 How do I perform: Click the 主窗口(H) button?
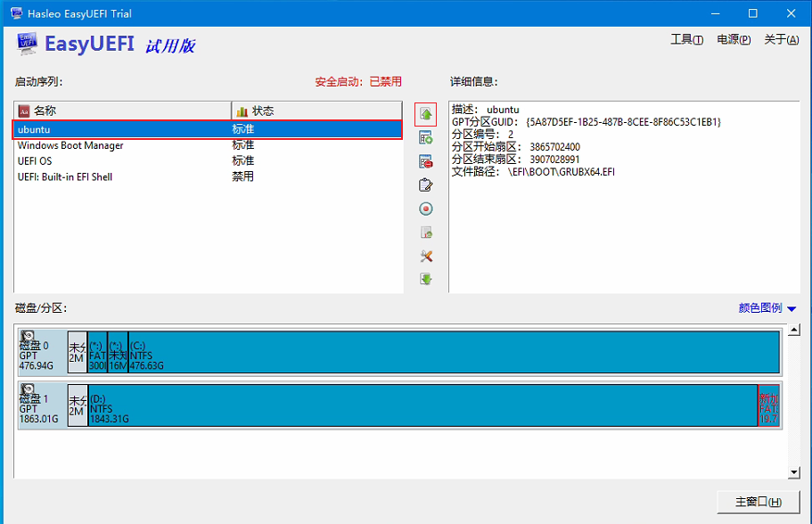pos(759,502)
